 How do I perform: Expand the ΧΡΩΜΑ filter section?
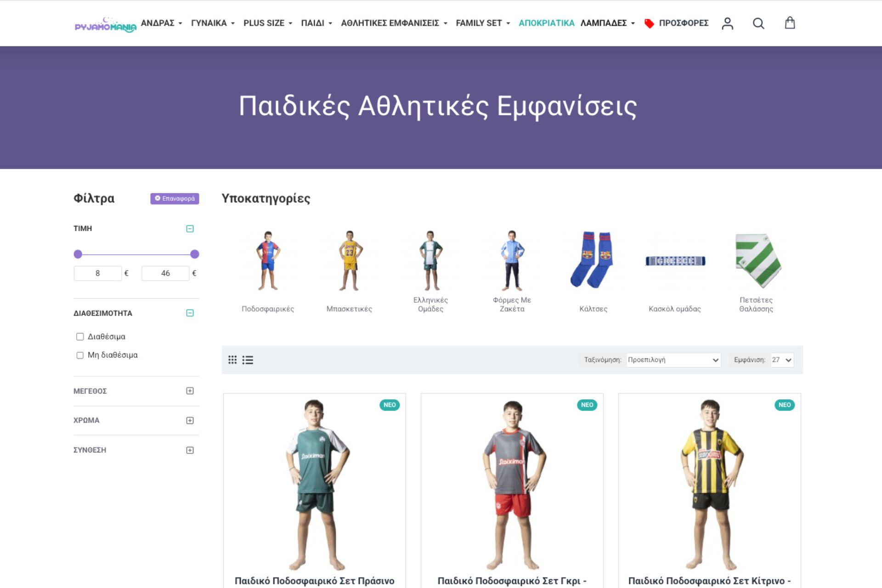click(x=190, y=420)
